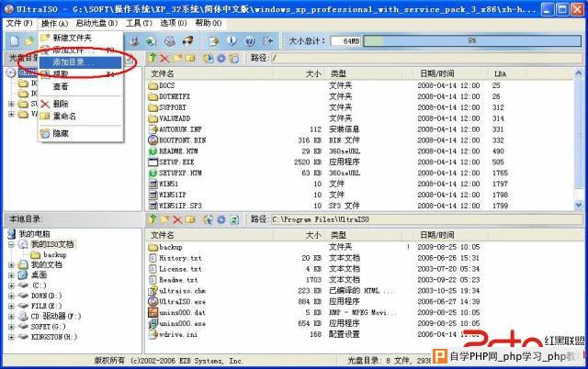Expand the DOWN(D:) drive node
This screenshot has width=588, height=369.
click(11, 296)
